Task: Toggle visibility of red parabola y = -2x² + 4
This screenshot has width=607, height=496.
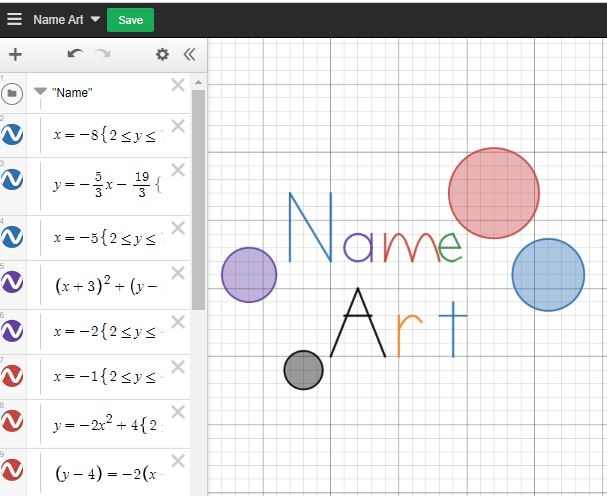Action: click(13, 426)
